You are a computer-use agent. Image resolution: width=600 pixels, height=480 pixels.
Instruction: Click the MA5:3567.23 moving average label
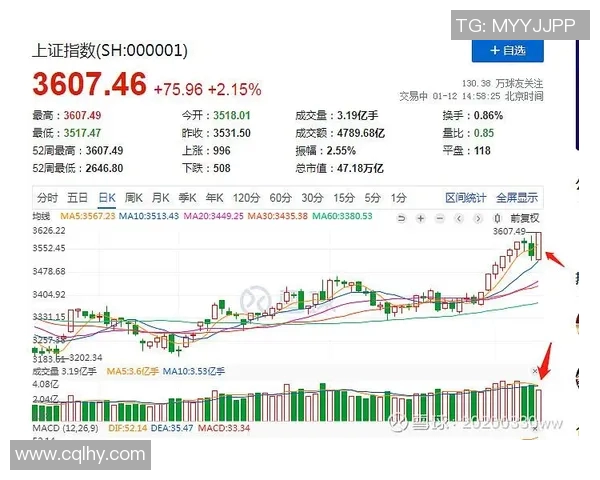pos(88,216)
